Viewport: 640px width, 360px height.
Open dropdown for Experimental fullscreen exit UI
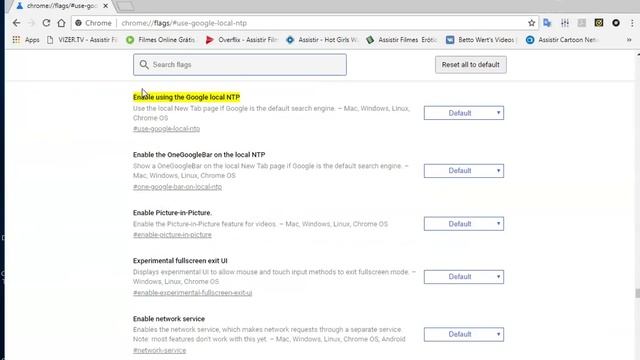464,277
